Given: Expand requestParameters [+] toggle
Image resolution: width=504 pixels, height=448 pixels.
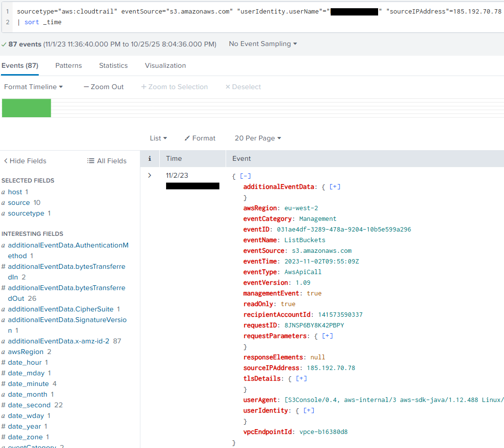Looking at the screenshot, I should [327, 336].
